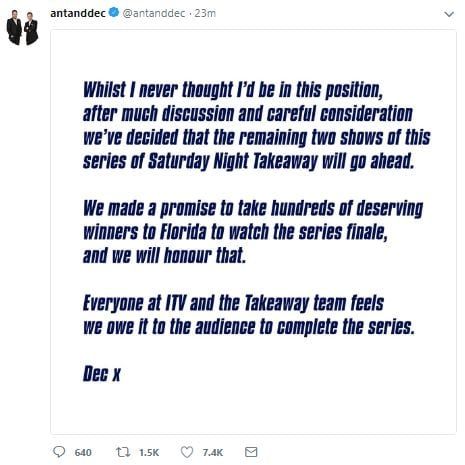Expand the tweet options chevron menu
Screen dimensions: 465x465
tap(449, 14)
